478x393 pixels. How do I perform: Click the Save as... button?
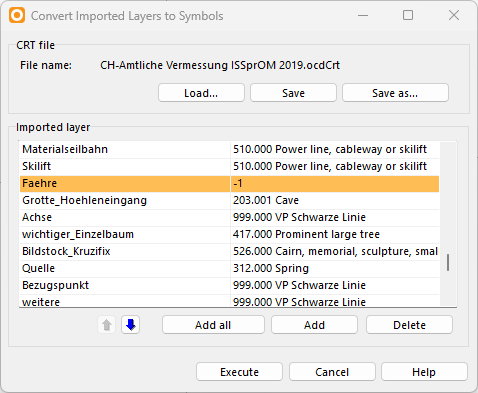tap(395, 93)
